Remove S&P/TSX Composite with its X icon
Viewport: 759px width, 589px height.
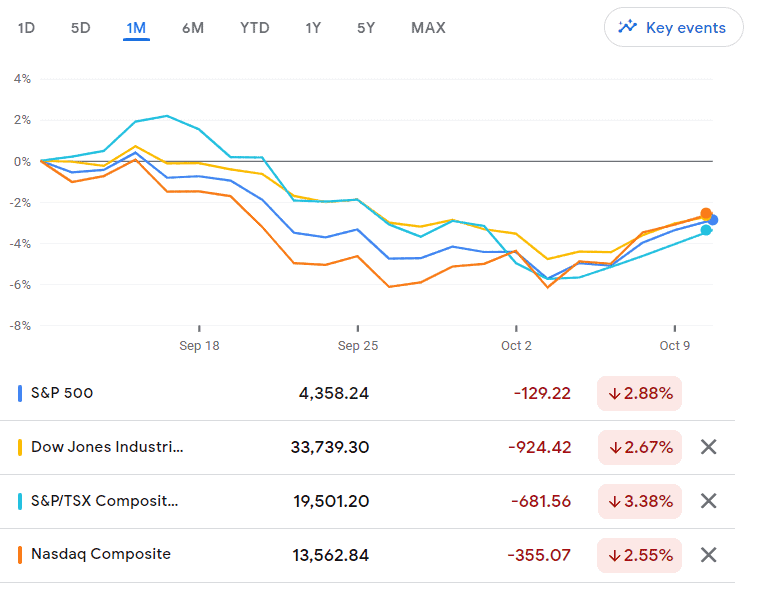[708, 501]
